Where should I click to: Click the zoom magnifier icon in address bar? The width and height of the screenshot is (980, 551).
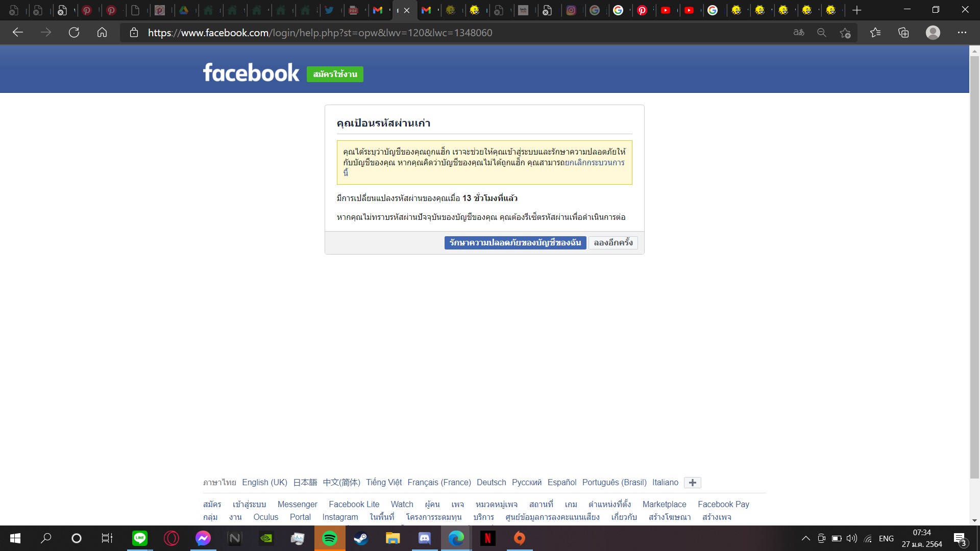point(822,33)
